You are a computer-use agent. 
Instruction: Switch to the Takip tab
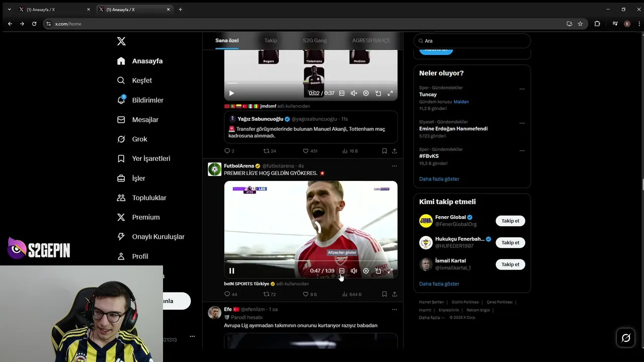271,40
